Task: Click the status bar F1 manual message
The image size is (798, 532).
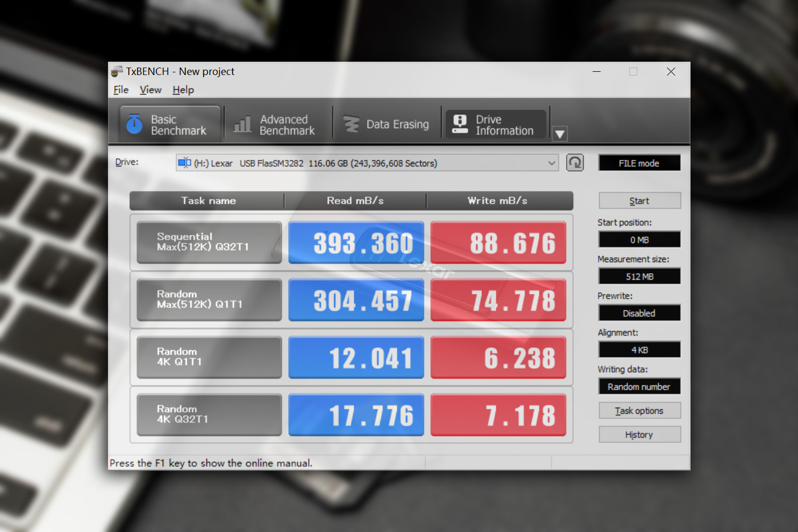Action: coord(211,463)
